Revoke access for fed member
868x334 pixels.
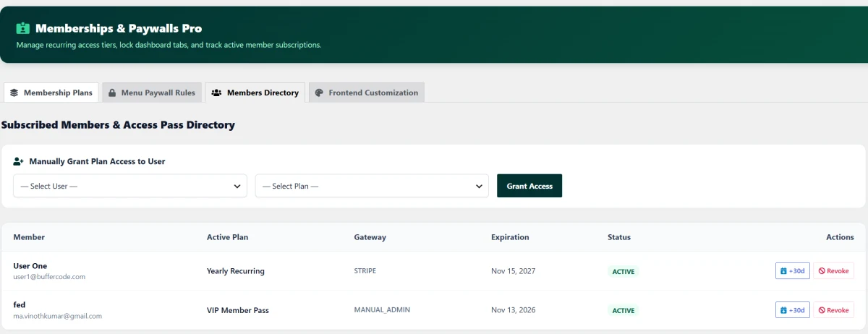[x=833, y=310]
